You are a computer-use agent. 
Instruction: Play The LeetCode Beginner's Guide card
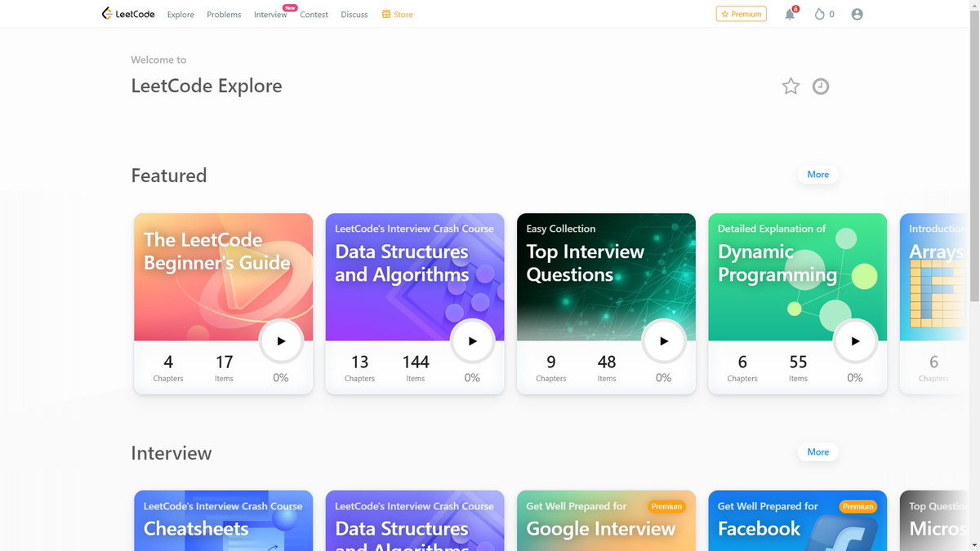pyautogui.click(x=281, y=341)
